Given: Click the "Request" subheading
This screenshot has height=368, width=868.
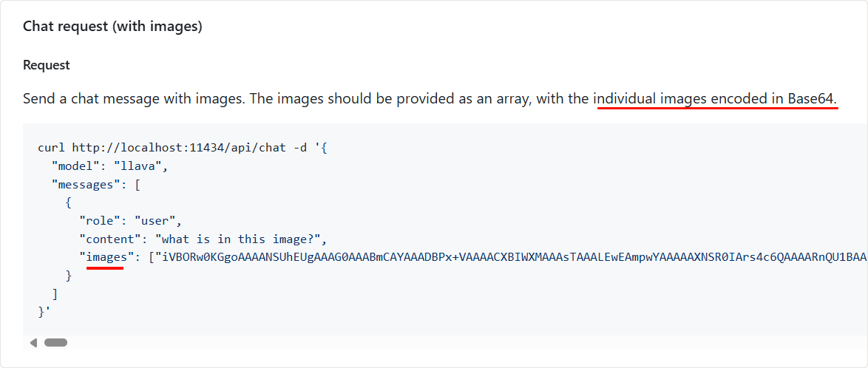Looking at the screenshot, I should tap(46, 65).
